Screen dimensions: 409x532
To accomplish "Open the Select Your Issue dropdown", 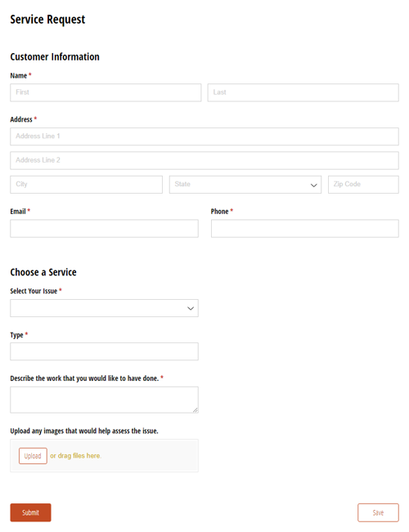I will pyautogui.click(x=104, y=308).
